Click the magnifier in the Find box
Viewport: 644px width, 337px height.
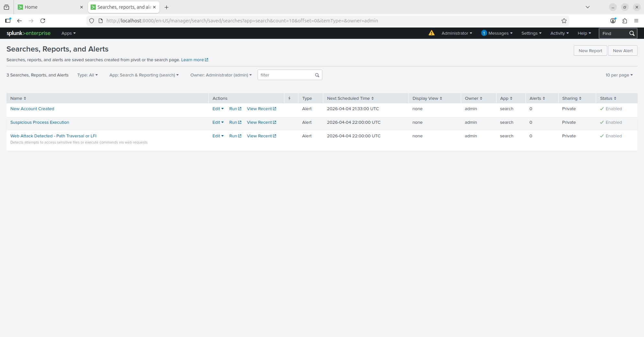pos(632,33)
